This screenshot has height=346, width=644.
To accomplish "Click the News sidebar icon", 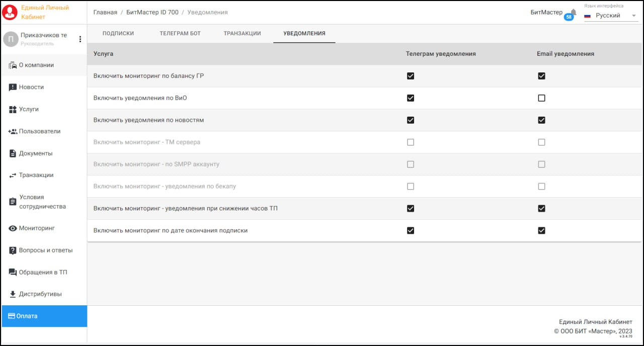I will (x=13, y=88).
